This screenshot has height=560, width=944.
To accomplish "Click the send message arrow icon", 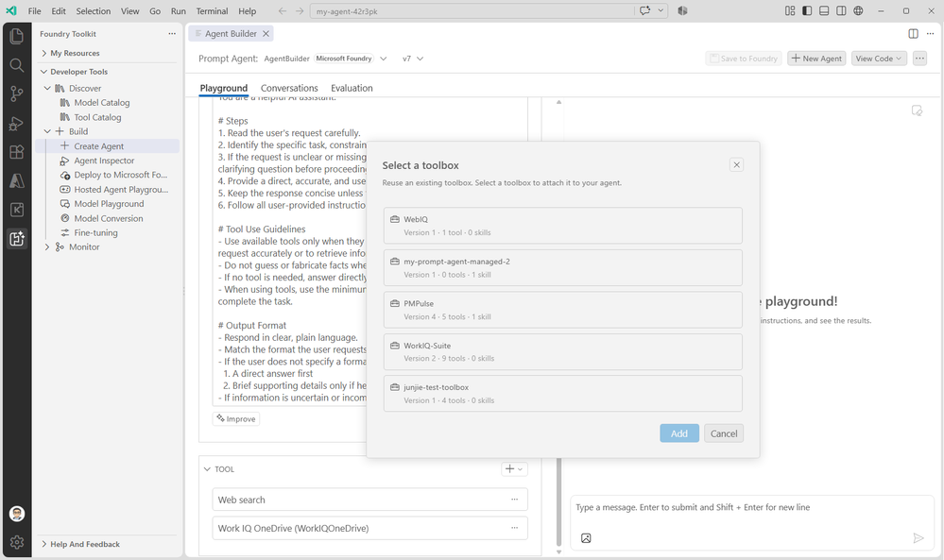I will pyautogui.click(x=918, y=538).
